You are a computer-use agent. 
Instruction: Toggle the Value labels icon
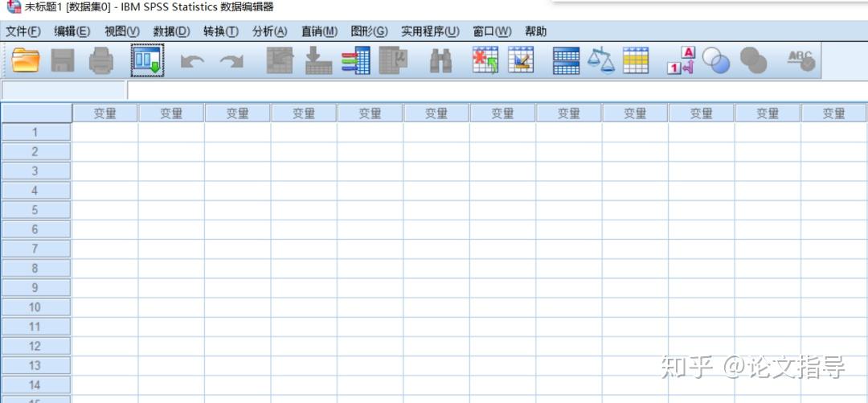[681, 60]
